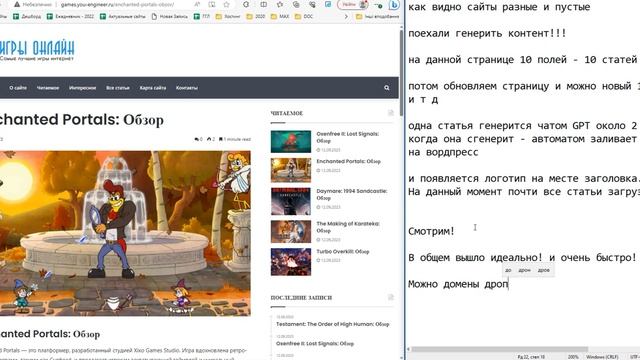Open the Oxenfree II: Lost Signals thumbnail
This screenshot has width=640, height=360.
point(291,141)
